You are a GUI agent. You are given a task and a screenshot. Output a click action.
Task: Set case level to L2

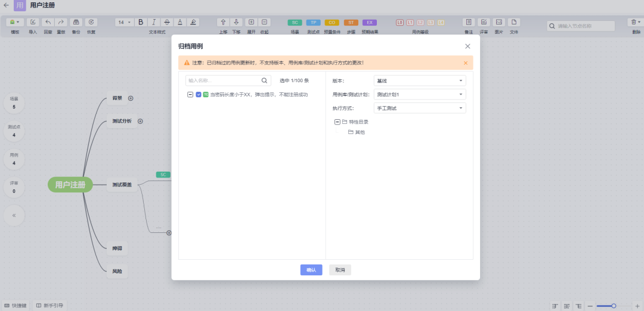click(x=420, y=23)
